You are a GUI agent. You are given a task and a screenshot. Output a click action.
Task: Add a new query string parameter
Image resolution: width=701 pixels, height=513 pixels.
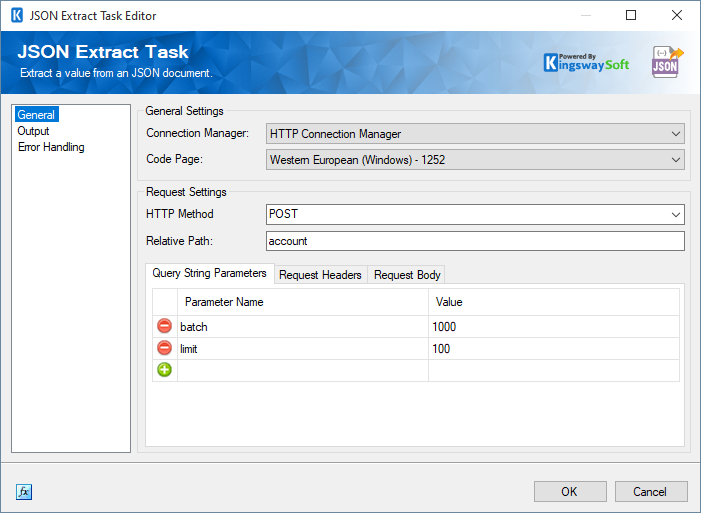coord(164,370)
